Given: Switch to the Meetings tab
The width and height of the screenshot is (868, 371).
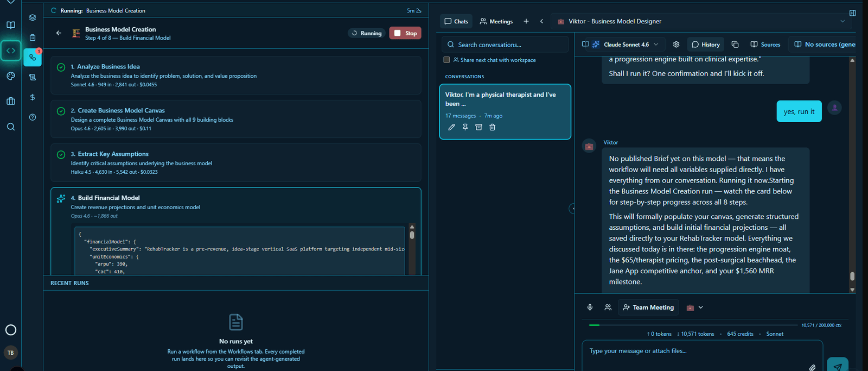Looking at the screenshot, I should point(496,21).
